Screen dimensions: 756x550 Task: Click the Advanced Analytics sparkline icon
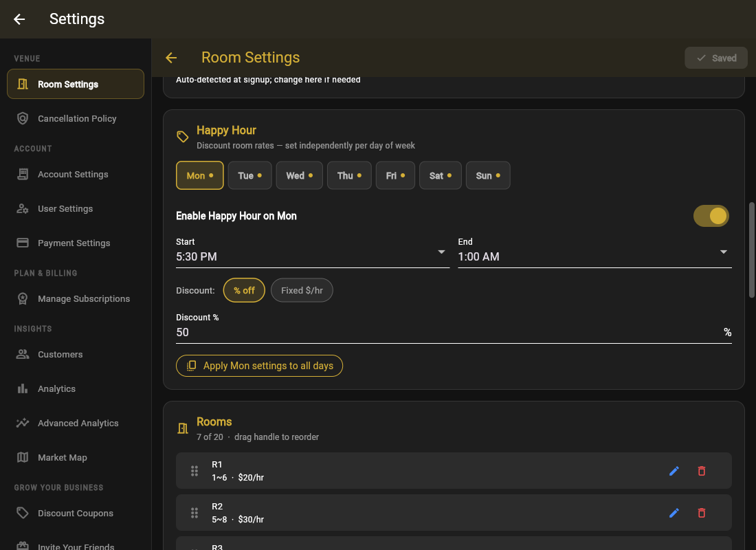[23, 423]
